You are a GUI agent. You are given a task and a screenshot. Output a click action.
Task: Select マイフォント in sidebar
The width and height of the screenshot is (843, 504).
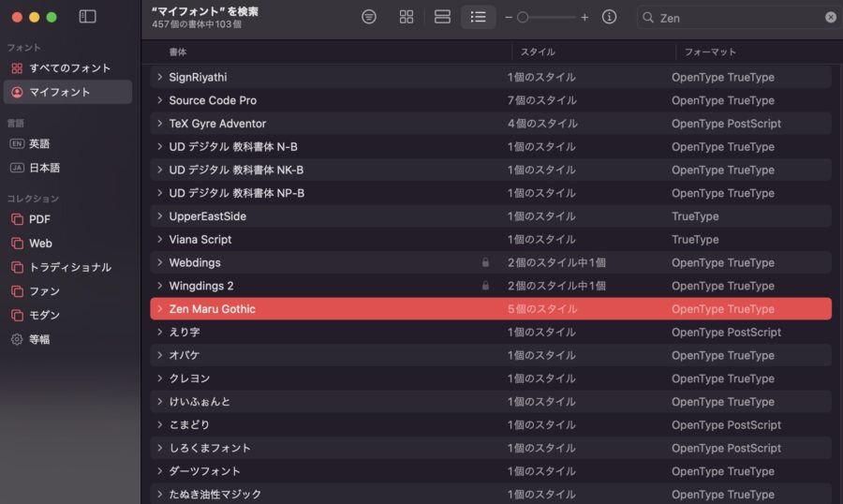67,92
